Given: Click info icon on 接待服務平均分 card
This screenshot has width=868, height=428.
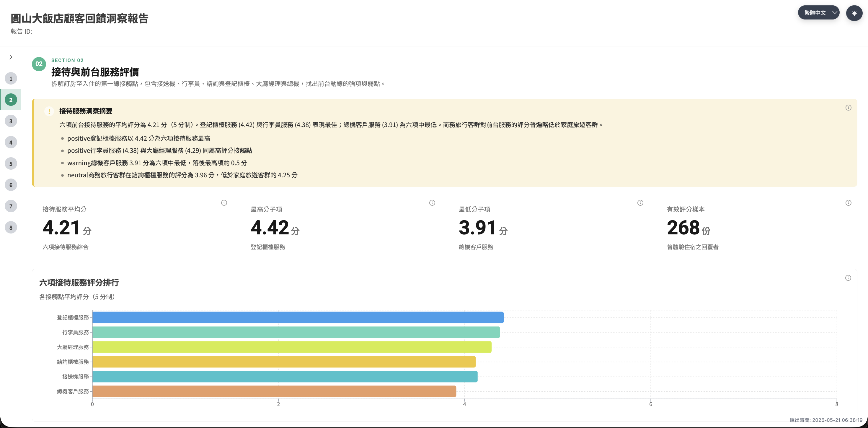Looking at the screenshot, I should pyautogui.click(x=224, y=203).
